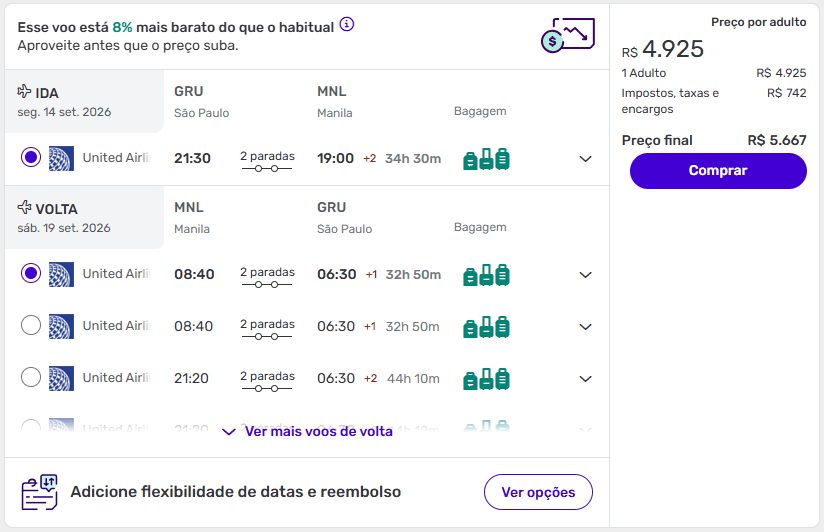Click the 2 paradas label on outbound flight

(x=267, y=156)
